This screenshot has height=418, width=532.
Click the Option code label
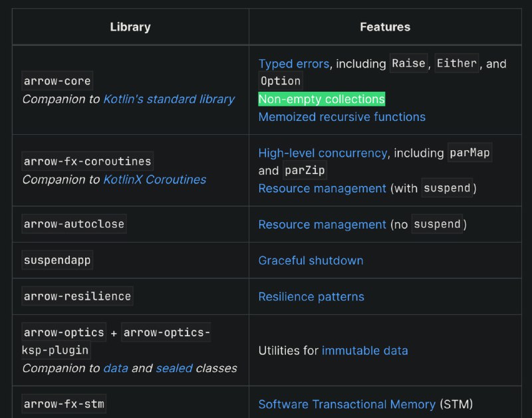click(x=281, y=80)
